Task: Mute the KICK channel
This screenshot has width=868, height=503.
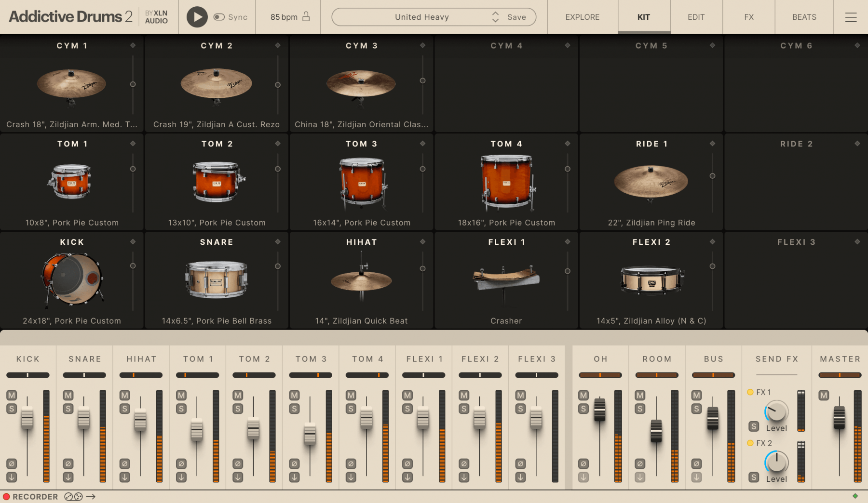Action: pyautogui.click(x=12, y=395)
